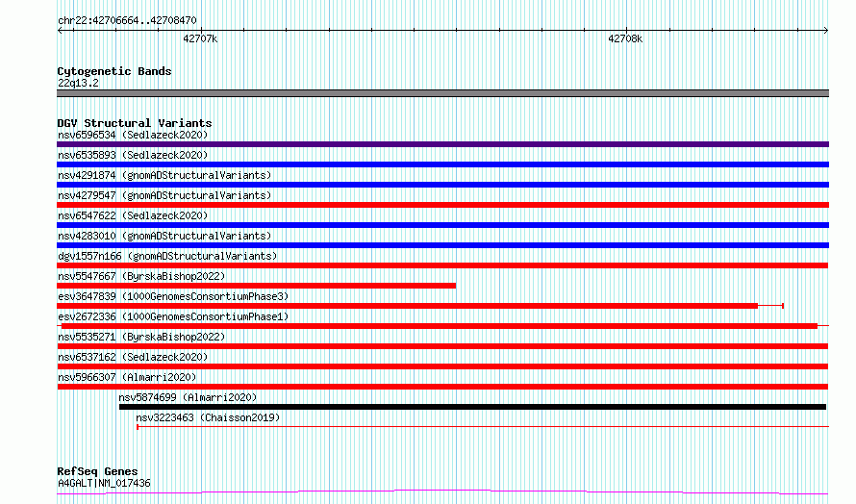Click the 42708k ruler tick label
The image size is (856, 504).
point(625,38)
